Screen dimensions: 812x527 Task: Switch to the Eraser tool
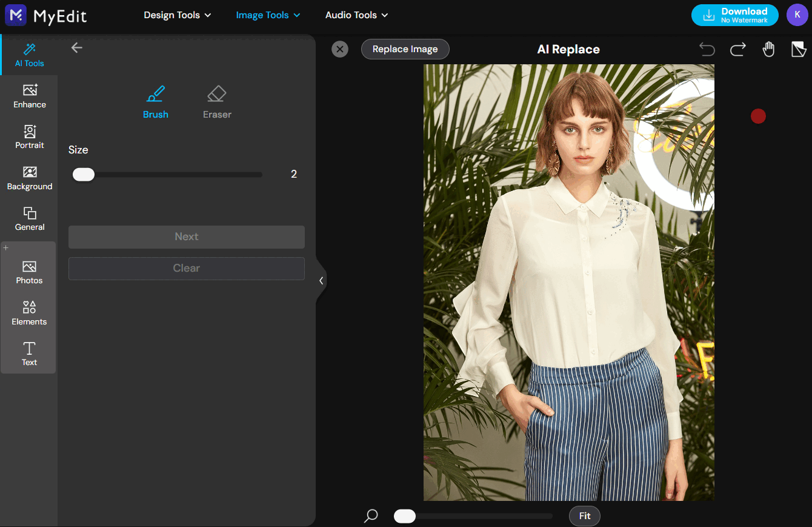pyautogui.click(x=216, y=101)
